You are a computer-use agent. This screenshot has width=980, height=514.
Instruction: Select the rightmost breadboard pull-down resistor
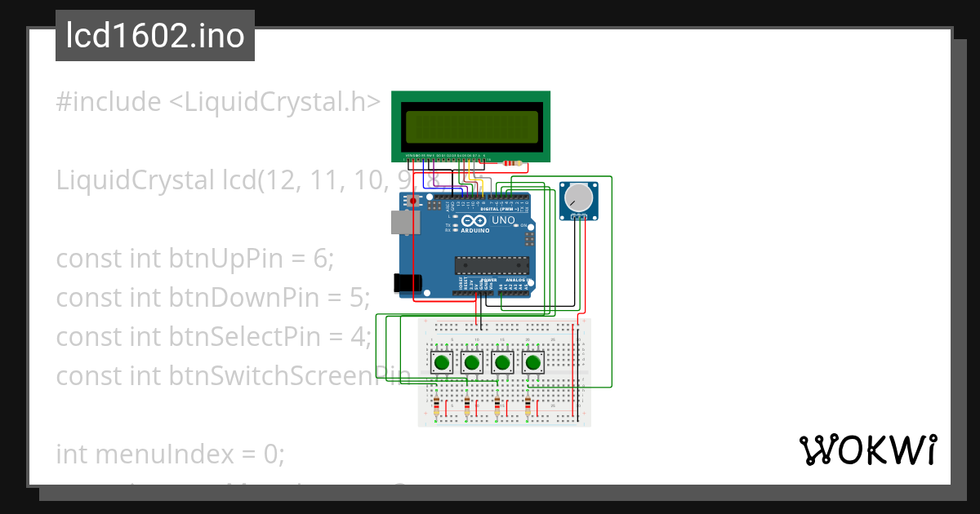coord(528,406)
